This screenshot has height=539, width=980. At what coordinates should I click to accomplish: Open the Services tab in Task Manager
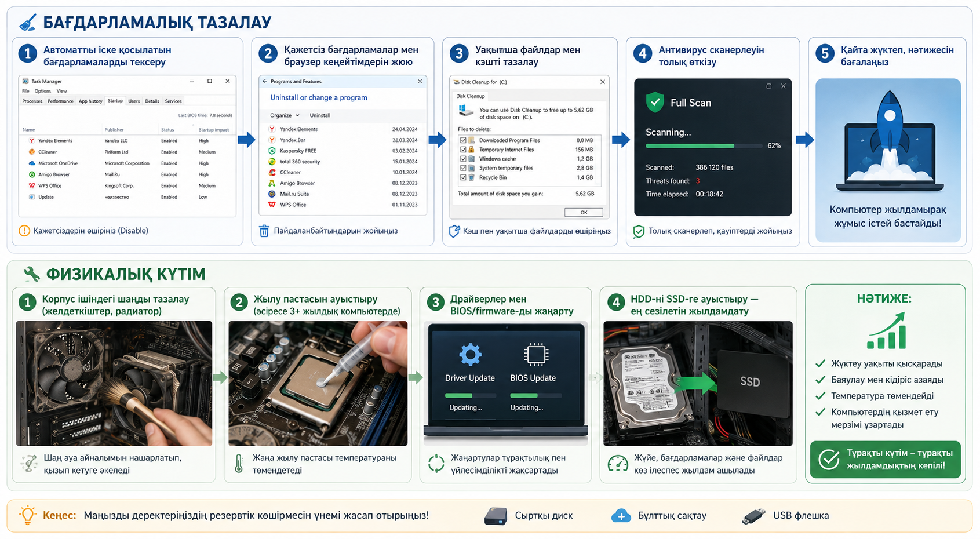coord(173,101)
